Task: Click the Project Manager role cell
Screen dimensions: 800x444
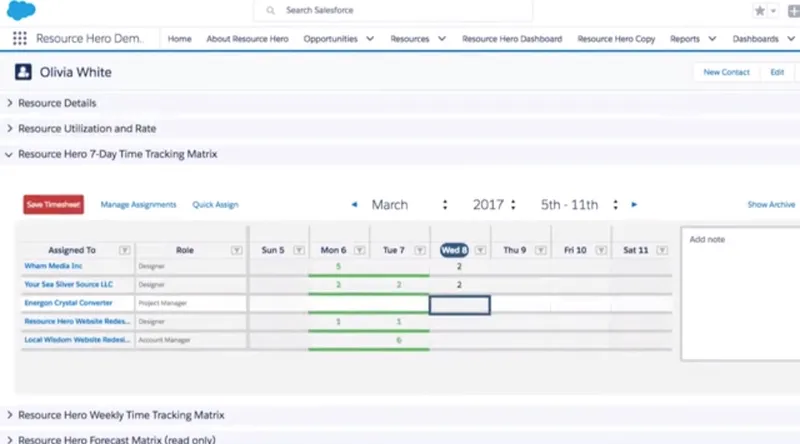Action: (x=191, y=303)
